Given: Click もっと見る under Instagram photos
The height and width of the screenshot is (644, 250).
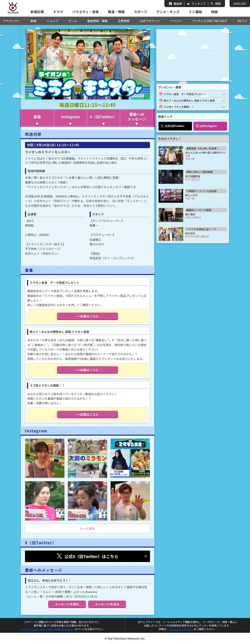Looking at the screenshot, I should pos(87,528).
